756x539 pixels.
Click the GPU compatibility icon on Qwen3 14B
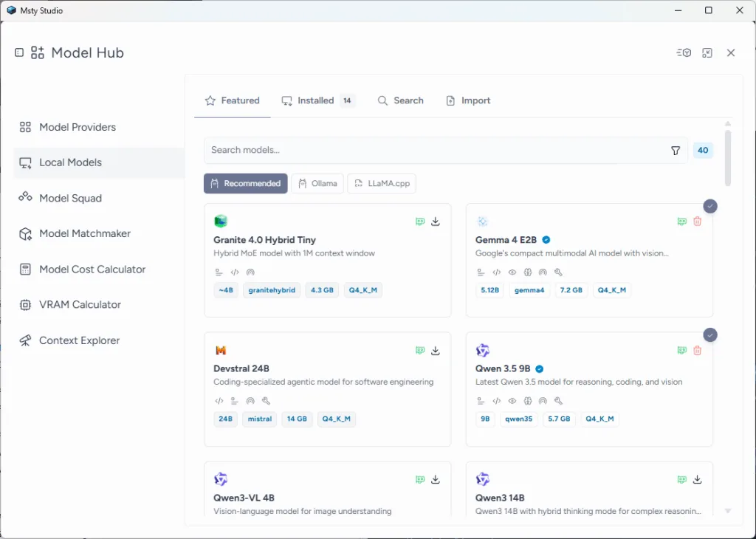(681, 479)
